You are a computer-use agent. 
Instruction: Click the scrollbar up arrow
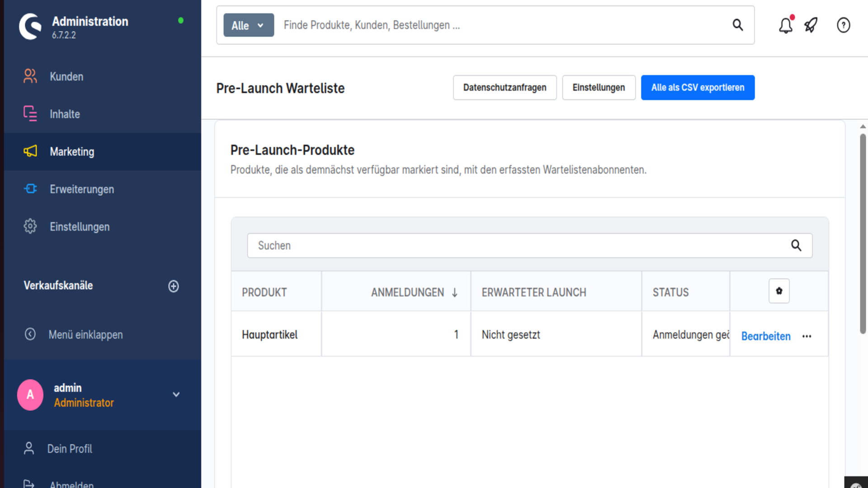[863, 127]
